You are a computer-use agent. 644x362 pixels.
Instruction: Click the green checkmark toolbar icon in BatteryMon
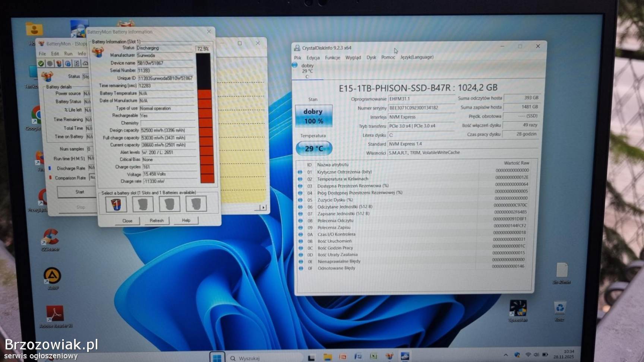(41, 64)
